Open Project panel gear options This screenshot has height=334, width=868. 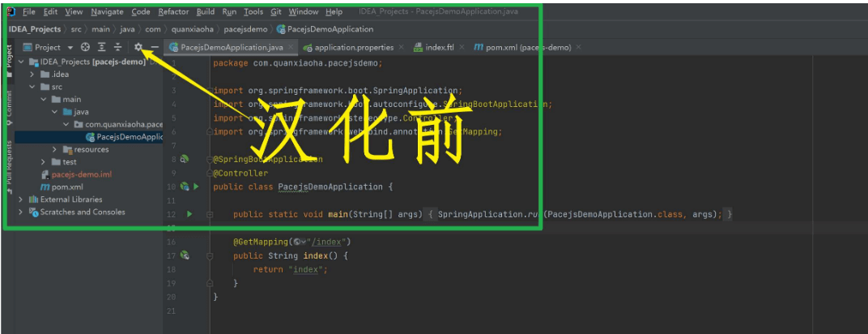[x=138, y=48]
